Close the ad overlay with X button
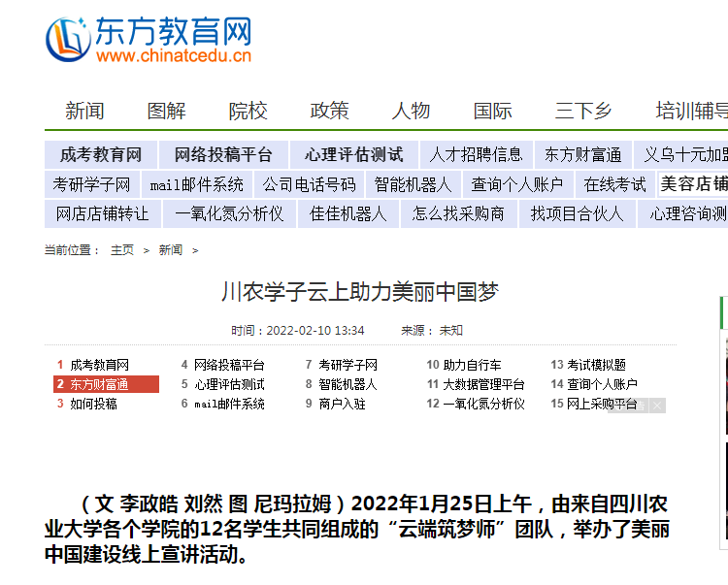Screen dimensions: 728x585 click(657, 406)
